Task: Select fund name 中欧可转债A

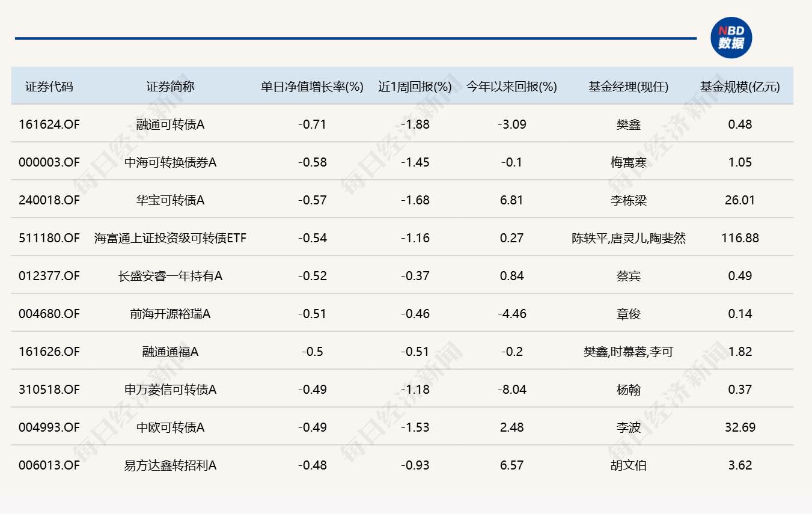Action: point(170,427)
